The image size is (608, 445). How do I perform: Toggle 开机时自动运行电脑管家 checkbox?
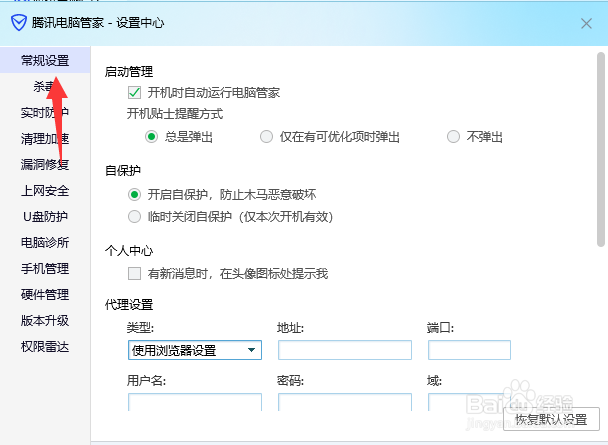point(135,93)
